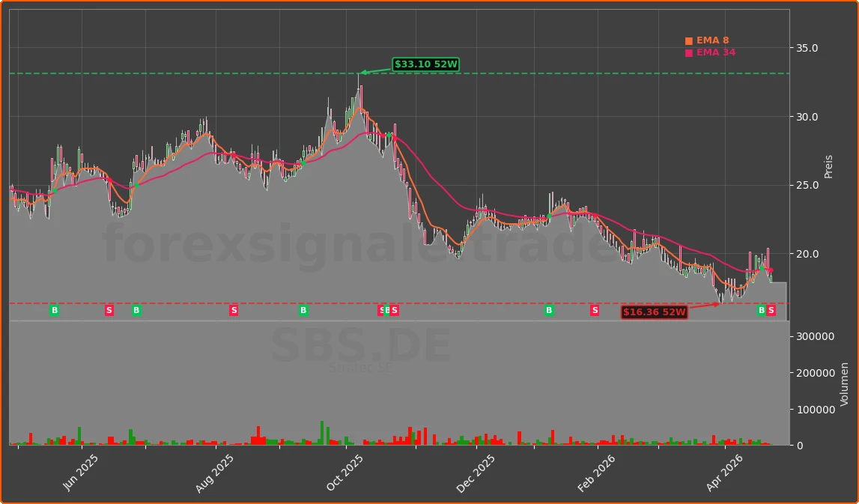The image size is (859, 504).
Task: Click the Jun 2025 date label
Action: 81,473
